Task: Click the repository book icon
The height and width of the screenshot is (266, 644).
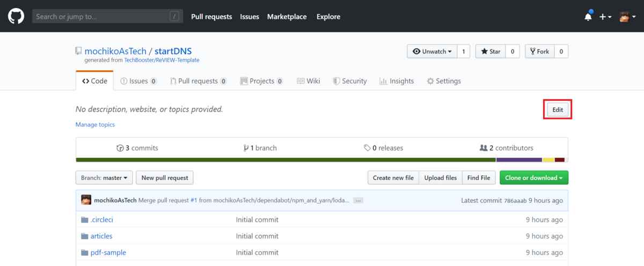Action: (x=79, y=51)
